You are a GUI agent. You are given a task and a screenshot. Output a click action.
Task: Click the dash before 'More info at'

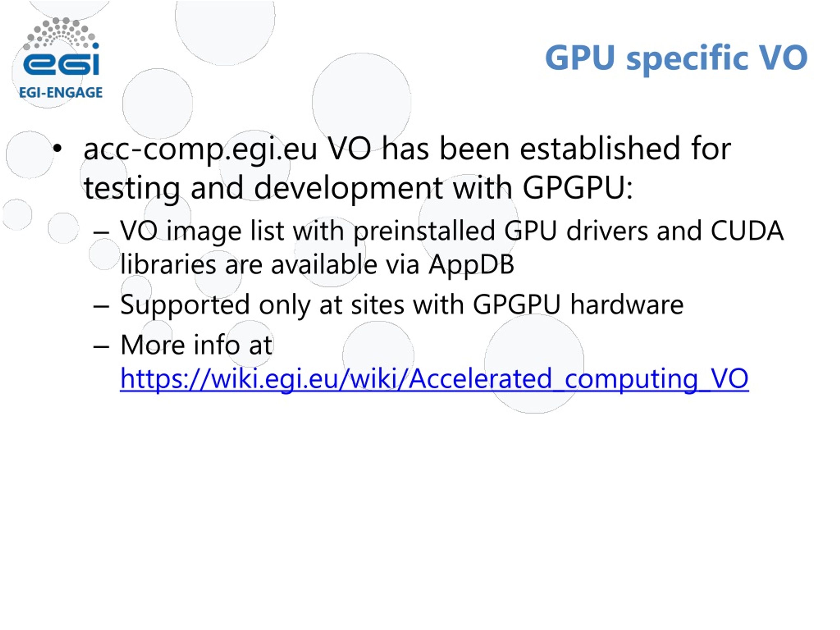101,345
